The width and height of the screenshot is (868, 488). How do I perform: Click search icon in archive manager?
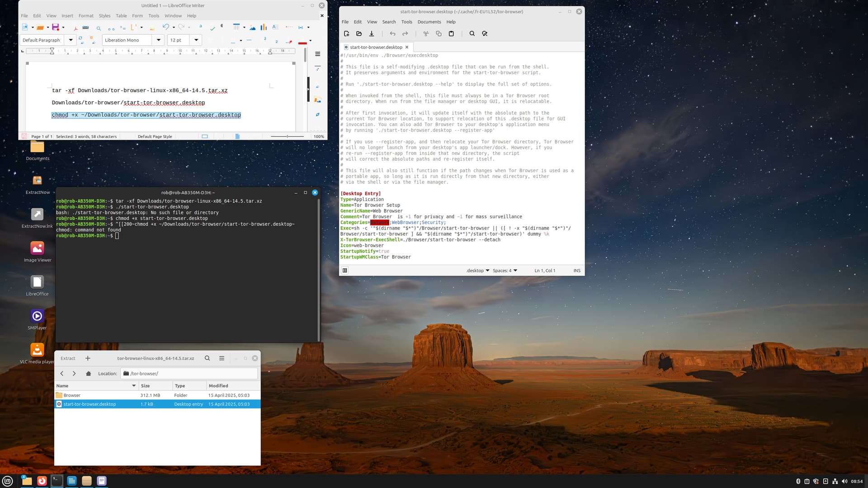207,358
